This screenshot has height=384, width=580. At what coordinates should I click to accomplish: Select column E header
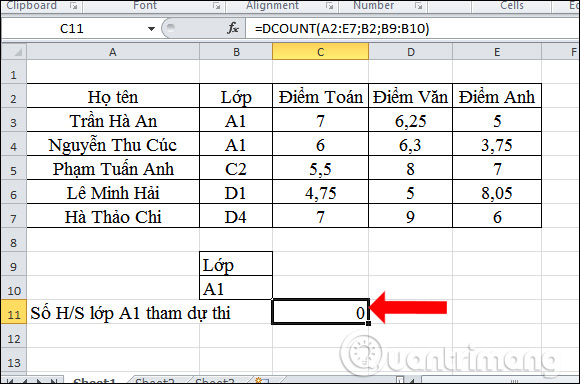point(497,52)
